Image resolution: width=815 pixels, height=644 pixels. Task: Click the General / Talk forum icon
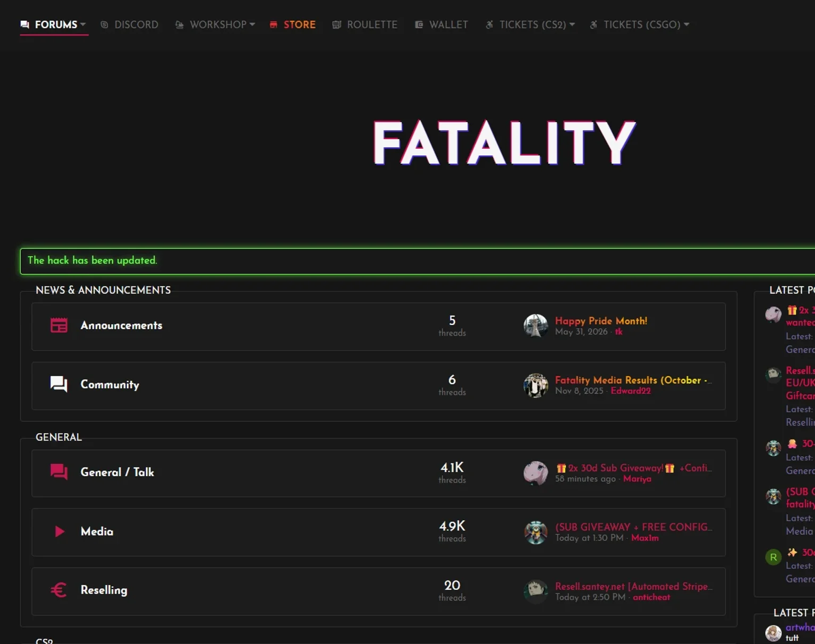click(x=59, y=472)
